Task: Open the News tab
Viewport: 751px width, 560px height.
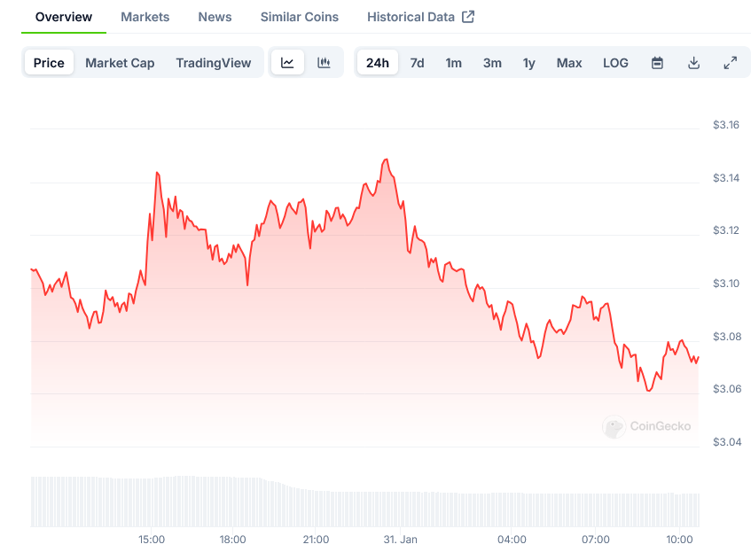Action: tap(215, 17)
